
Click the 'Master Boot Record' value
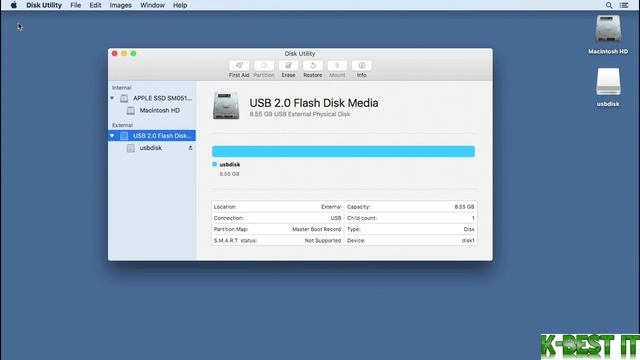point(316,229)
